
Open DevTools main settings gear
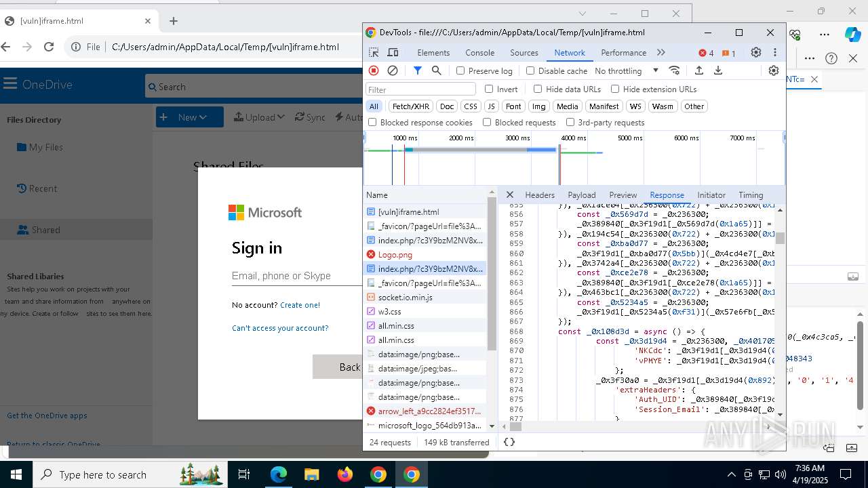click(756, 52)
